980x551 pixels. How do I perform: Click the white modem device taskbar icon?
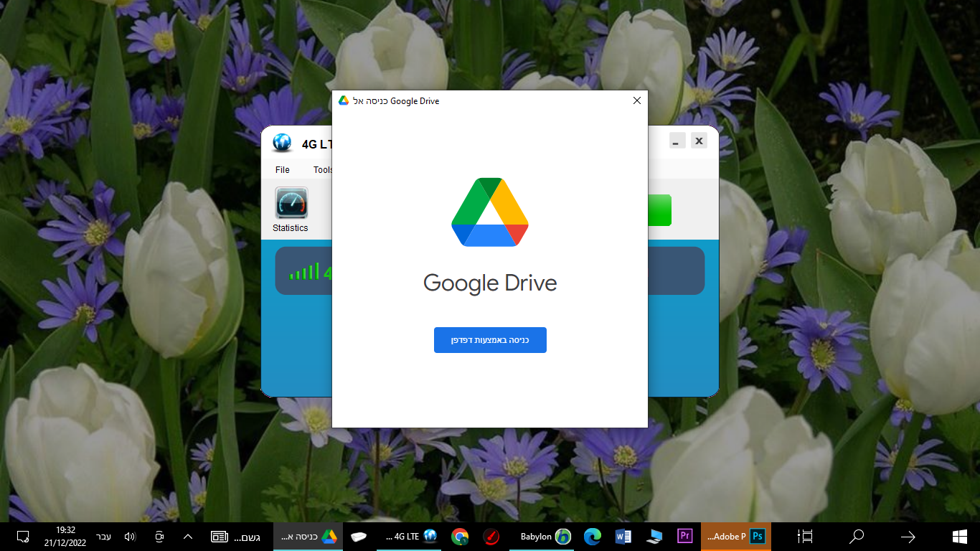pos(359,537)
